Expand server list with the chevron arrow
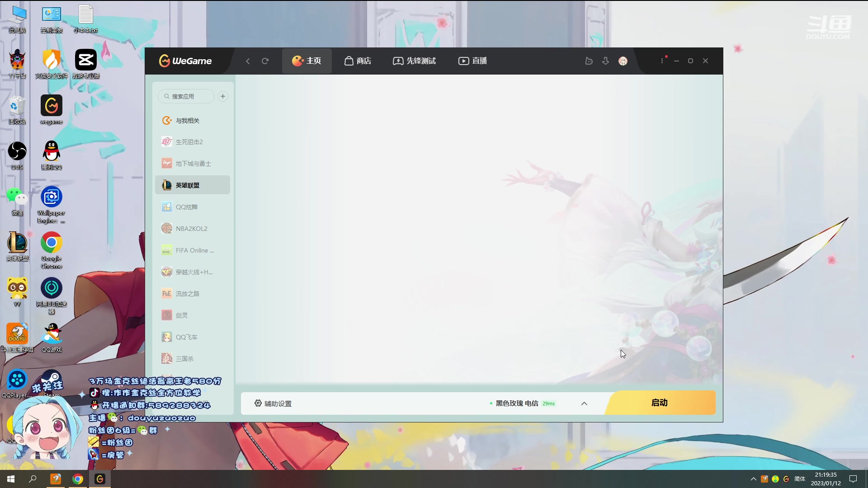This screenshot has width=868, height=488. coord(584,404)
